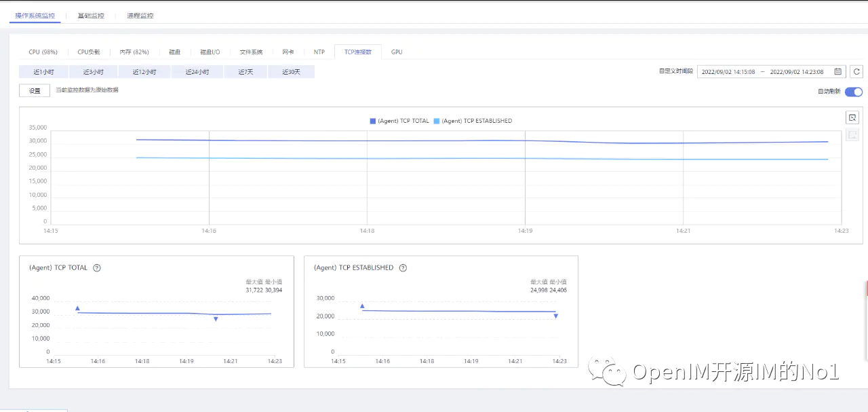Open the custom time range picker start date

pyautogui.click(x=728, y=71)
